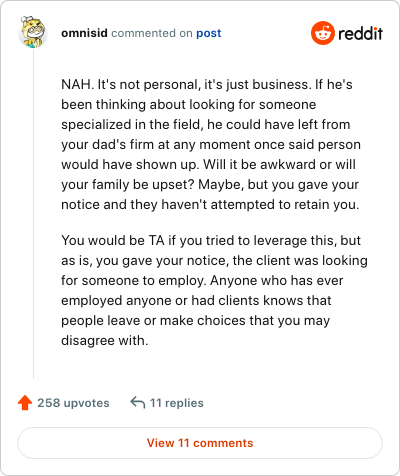Click the "View 11 comments" button
The width and height of the screenshot is (400, 476).
[200, 443]
